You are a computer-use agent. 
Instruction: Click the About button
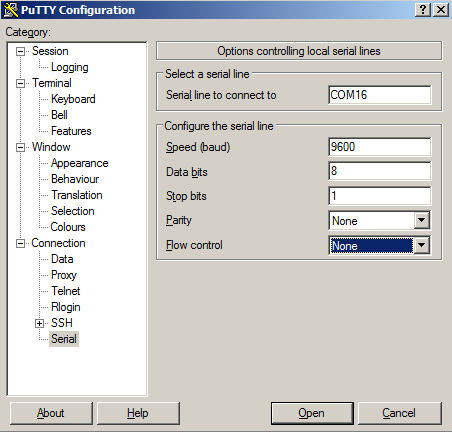click(x=51, y=413)
